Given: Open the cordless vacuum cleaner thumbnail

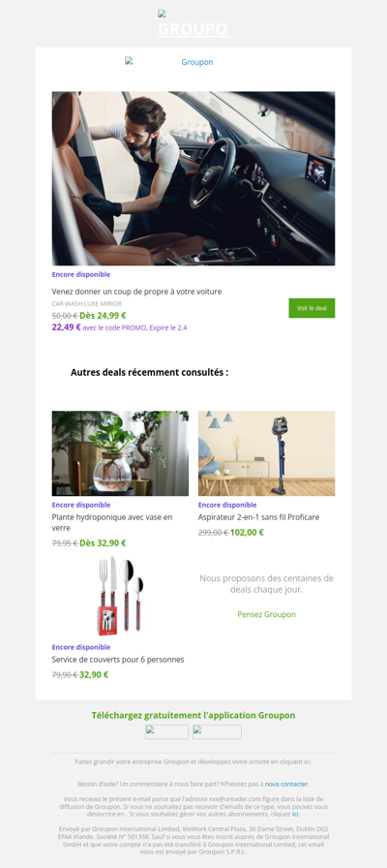Looking at the screenshot, I should pos(266,452).
